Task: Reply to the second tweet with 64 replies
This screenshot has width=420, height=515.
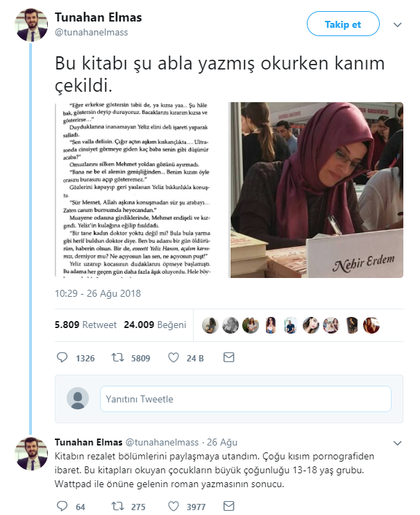Action: tap(62, 506)
